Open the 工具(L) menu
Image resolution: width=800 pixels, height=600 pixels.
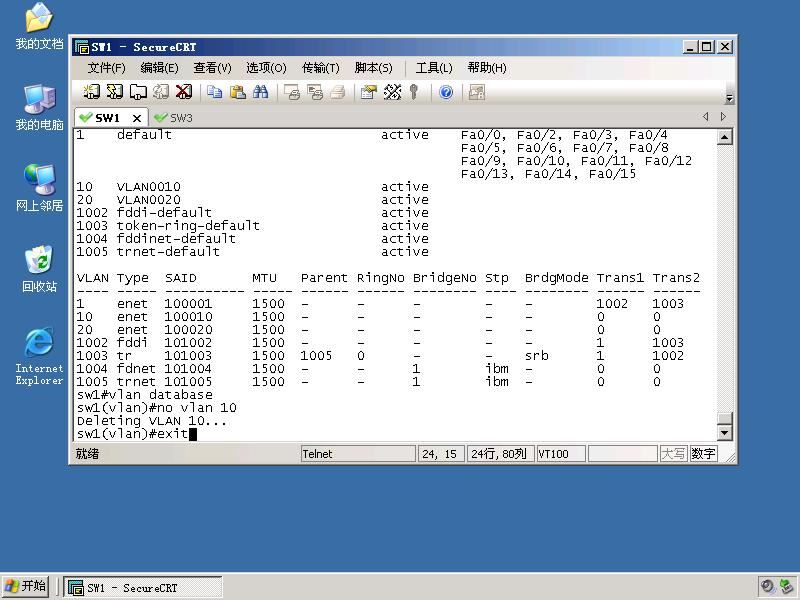434,68
